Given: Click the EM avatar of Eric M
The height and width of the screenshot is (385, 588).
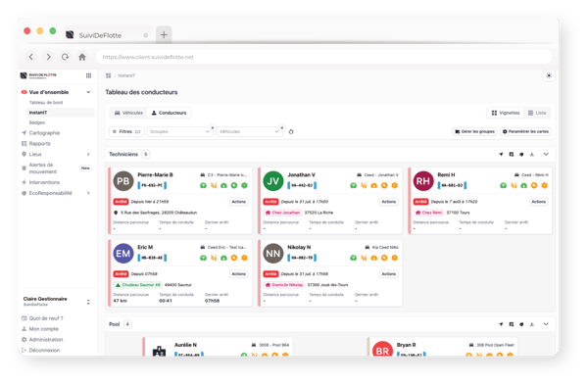Looking at the screenshot, I should 123,254.
